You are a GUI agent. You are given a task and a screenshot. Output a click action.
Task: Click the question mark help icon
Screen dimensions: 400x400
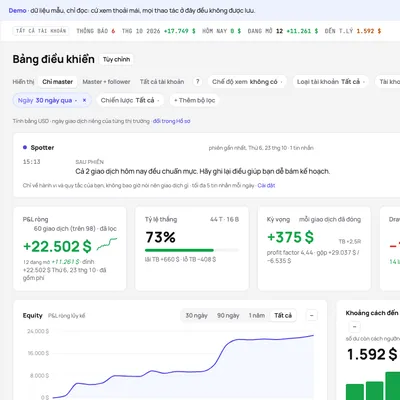[x=197, y=82]
